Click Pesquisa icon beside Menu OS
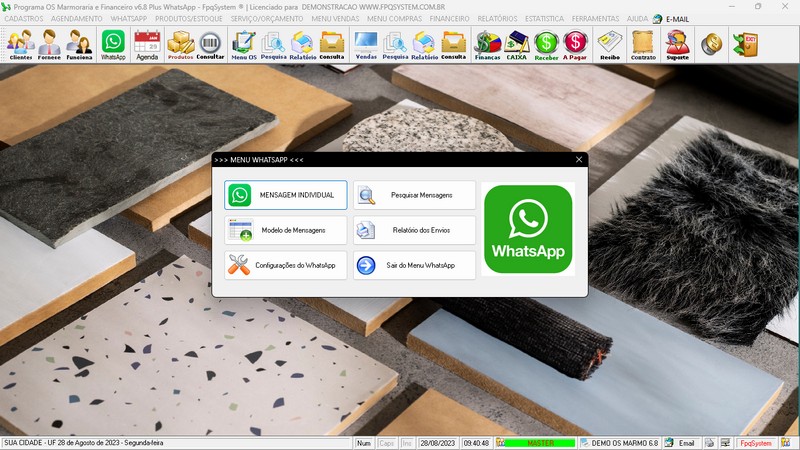The image size is (800, 450). [x=273, y=45]
